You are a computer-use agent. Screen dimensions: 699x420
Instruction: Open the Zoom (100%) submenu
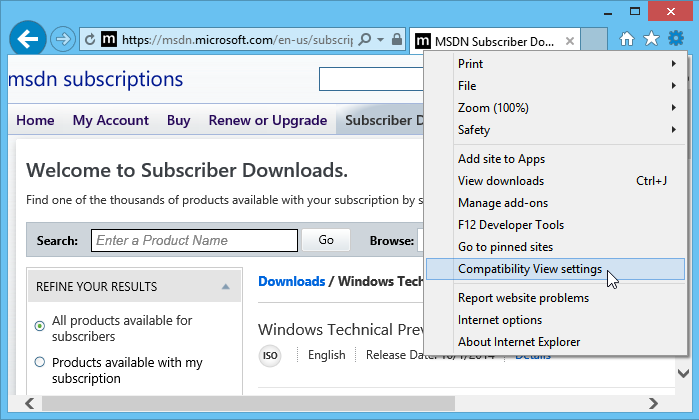tap(555, 107)
